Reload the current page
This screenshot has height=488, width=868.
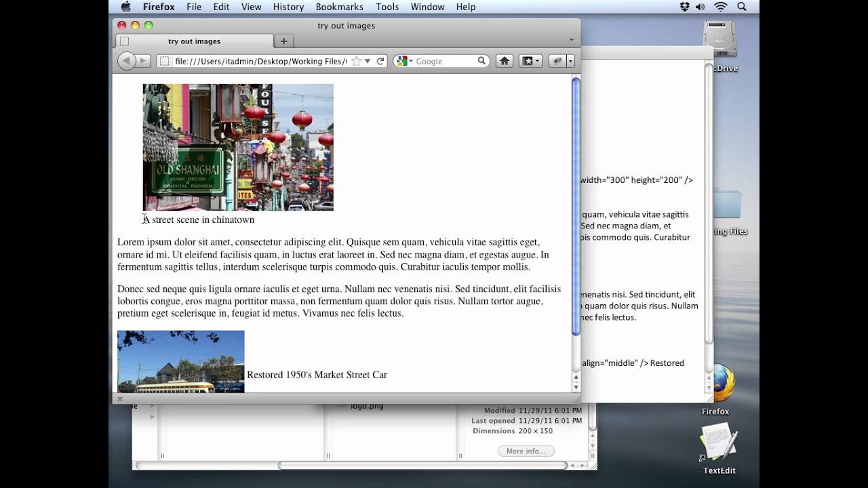coord(380,61)
